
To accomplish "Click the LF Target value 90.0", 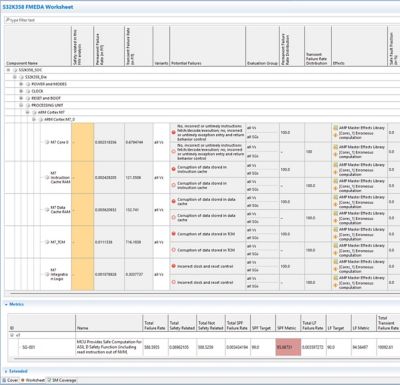I will (331, 347).
